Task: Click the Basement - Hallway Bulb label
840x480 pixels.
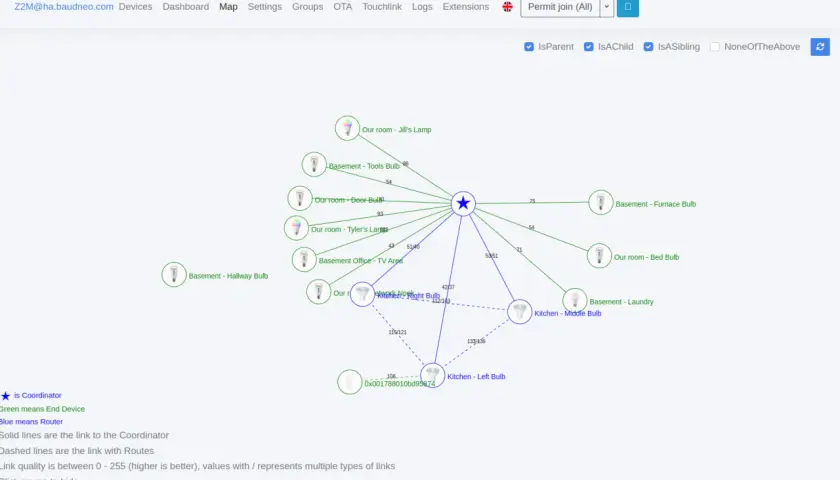Action: point(228,276)
